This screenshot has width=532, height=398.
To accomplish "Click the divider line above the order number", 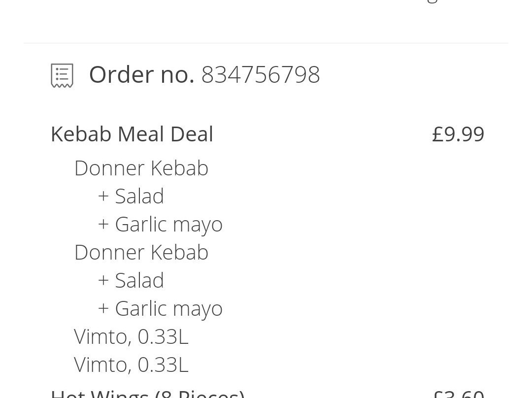I will 266,43.
